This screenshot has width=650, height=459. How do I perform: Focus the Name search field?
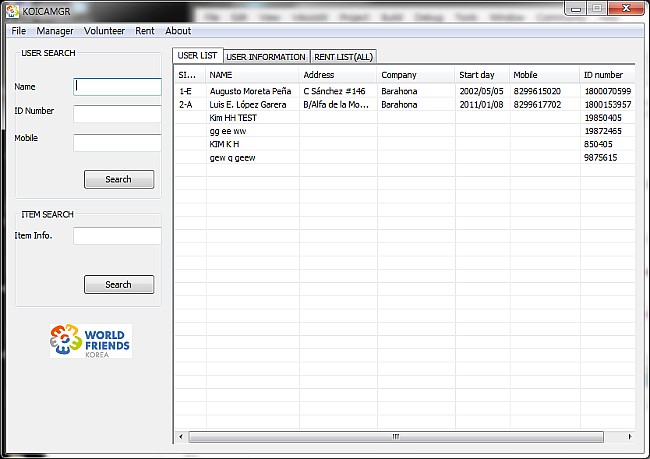point(117,87)
